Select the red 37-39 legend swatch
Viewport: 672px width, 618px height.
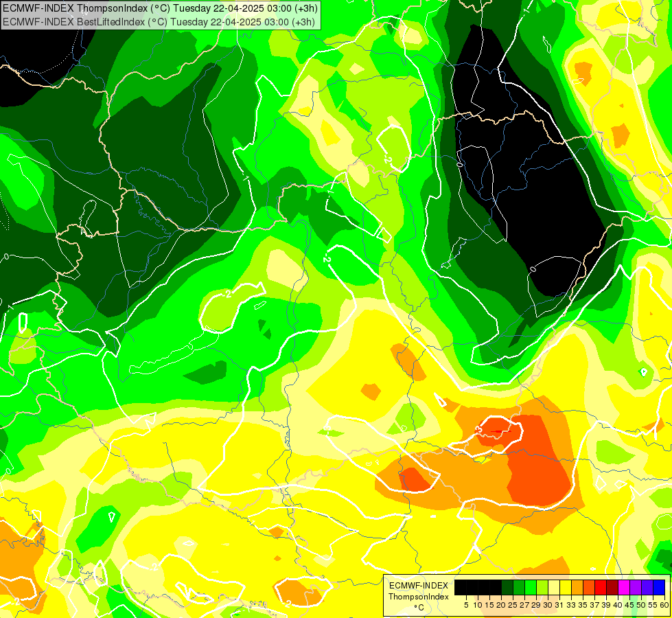(601, 588)
